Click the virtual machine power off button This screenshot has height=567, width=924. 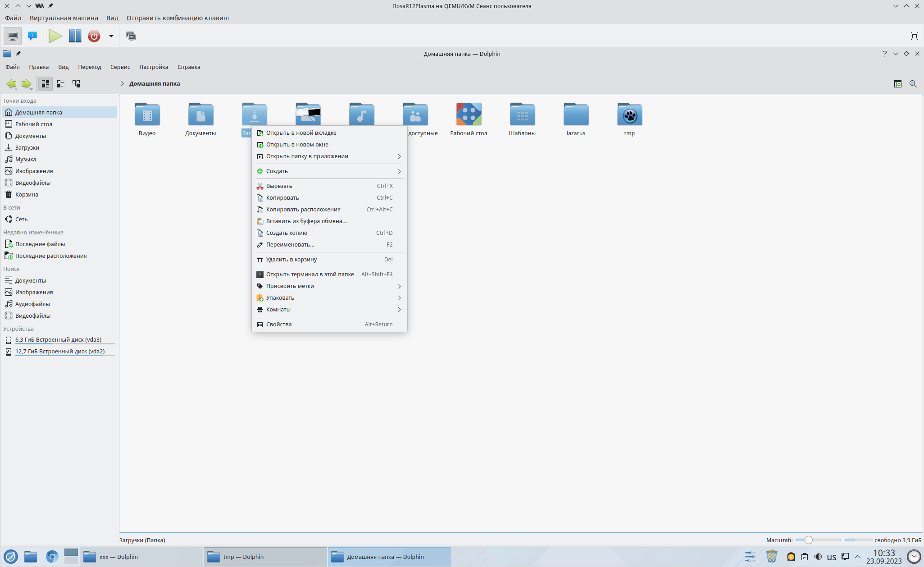[94, 36]
